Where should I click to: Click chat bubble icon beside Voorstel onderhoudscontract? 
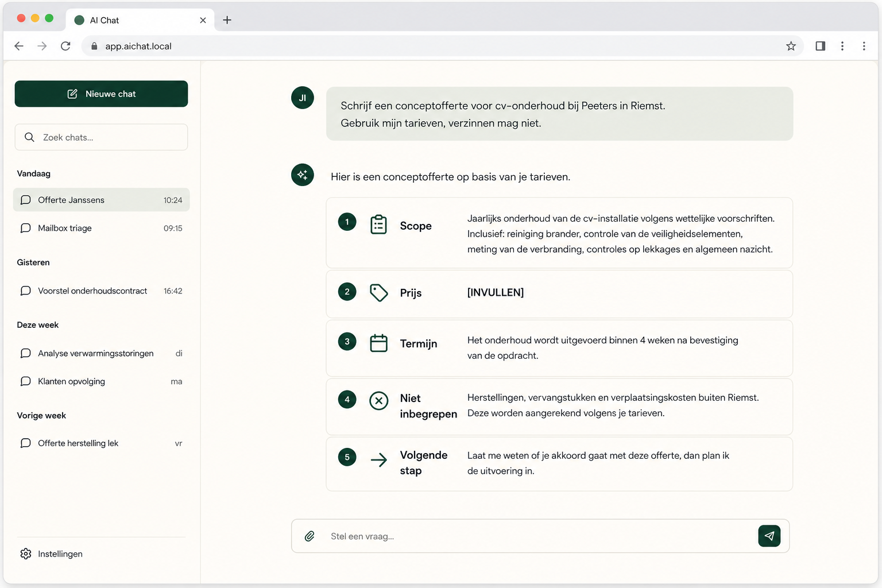(26, 291)
